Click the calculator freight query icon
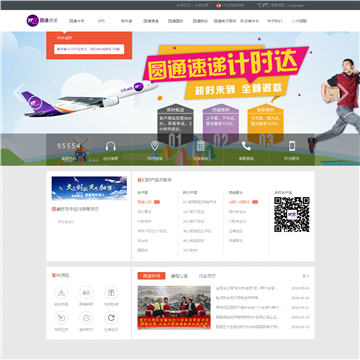The width and height of the screenshot is (360, 360). point(200,146)
